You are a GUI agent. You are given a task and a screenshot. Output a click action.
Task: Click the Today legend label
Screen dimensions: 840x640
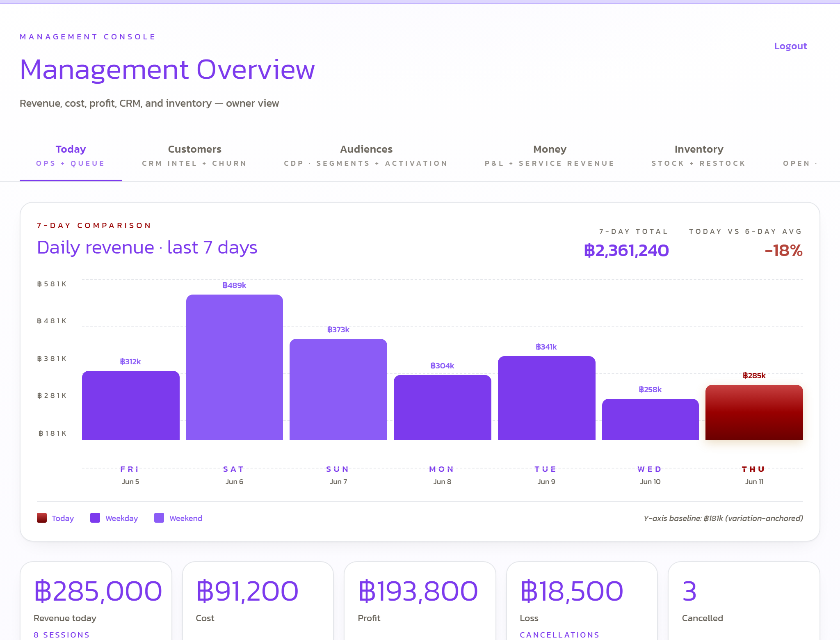63,518
